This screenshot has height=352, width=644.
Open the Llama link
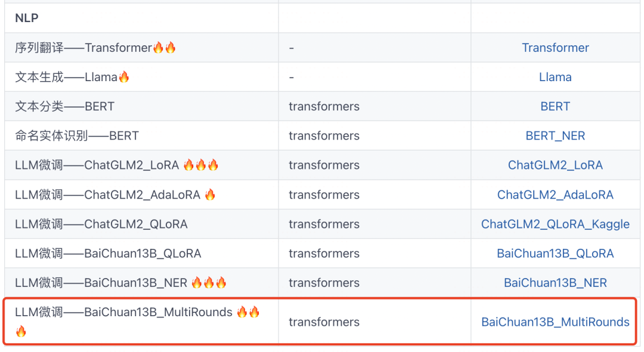pyautogui.click(x=555, y=77)
